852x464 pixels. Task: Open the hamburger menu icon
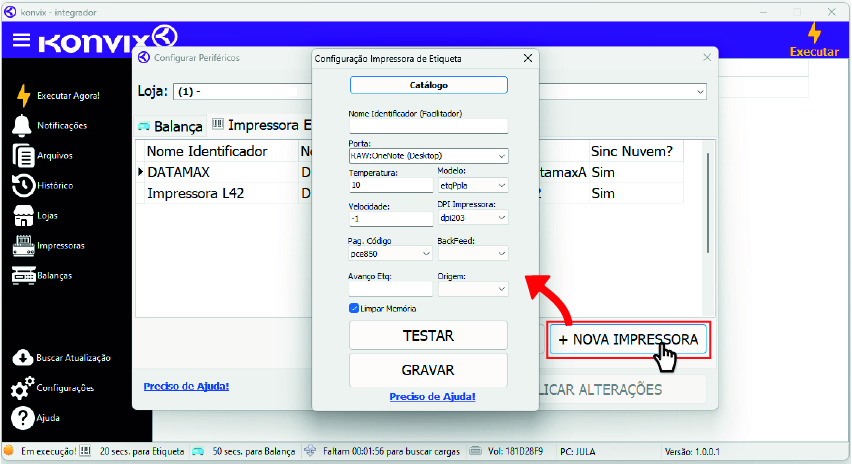tap(21, 40)
